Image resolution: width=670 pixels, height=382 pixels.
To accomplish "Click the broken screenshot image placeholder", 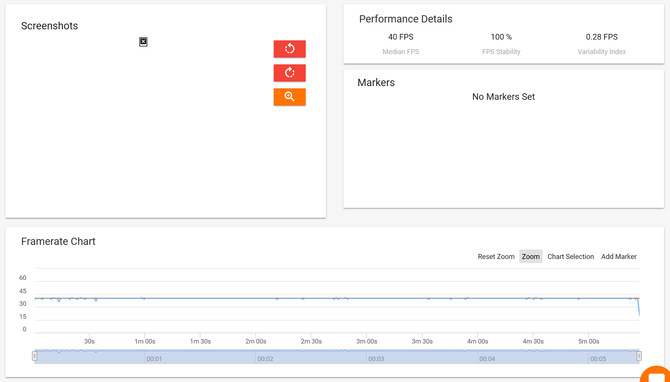I will 143,42.
